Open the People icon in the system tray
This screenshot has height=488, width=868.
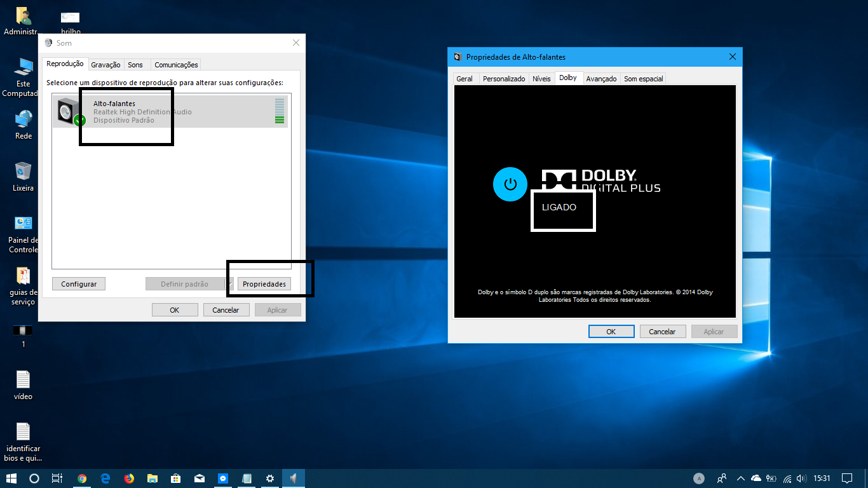722,478
